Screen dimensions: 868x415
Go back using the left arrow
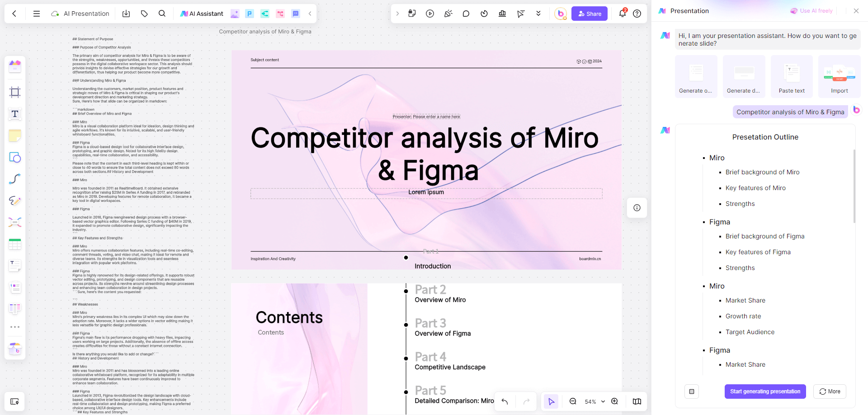click(14, 14)
